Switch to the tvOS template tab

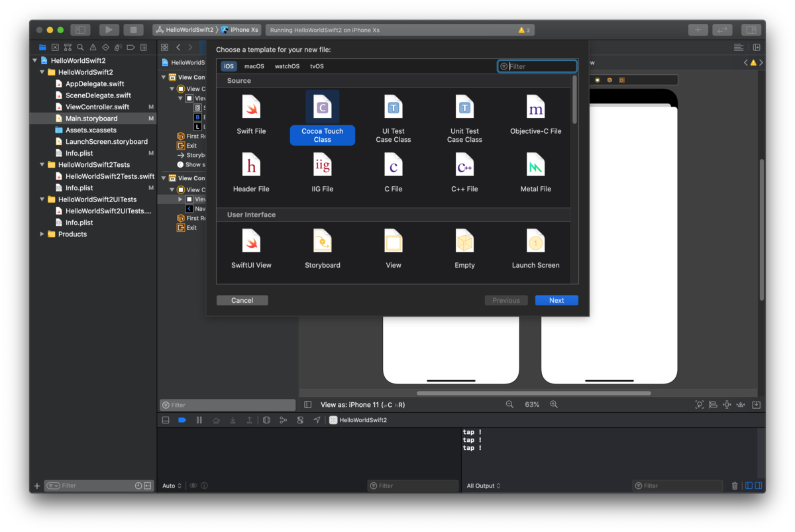[x=317, y=66]
